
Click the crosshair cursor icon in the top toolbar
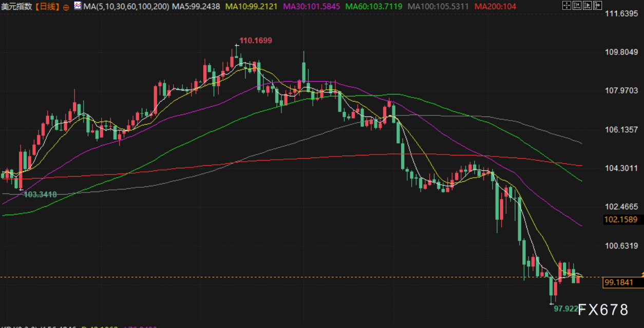click(x=566, y=6)
